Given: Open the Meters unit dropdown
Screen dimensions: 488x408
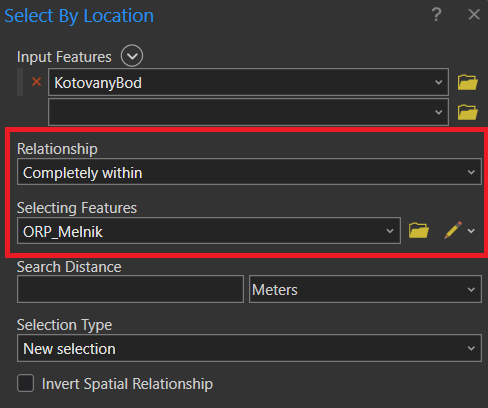Looking at the screenshot, I should click(365, 289).
